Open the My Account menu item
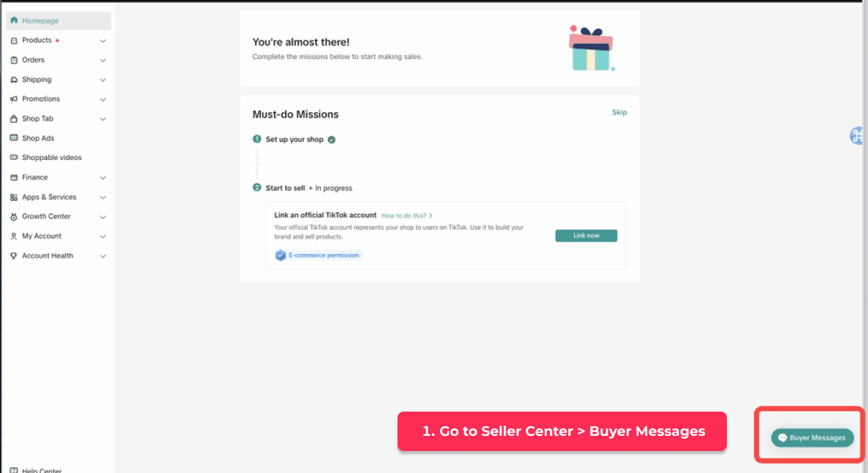The height and width of the screenshot is (473, 868). (42, 236)
